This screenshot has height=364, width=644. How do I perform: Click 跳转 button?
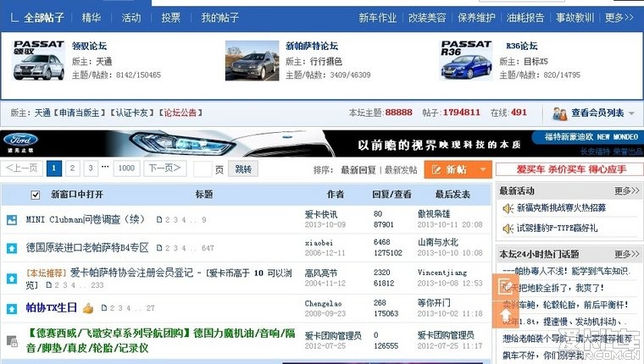point(243,169)
